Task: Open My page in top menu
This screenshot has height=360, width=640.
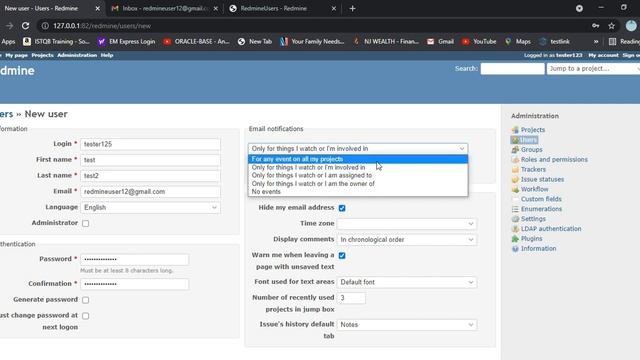Action: (16, 55)
